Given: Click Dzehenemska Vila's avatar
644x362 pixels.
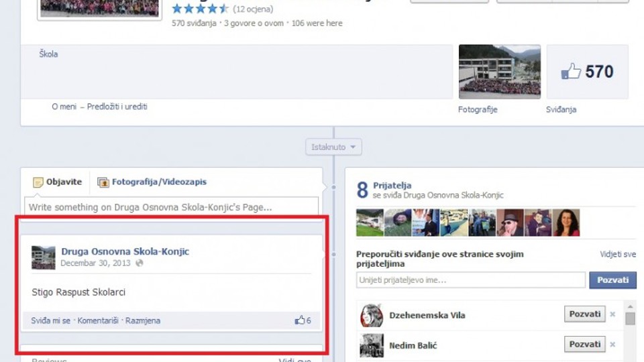Looking at the screenshot, I should [372, 315].
